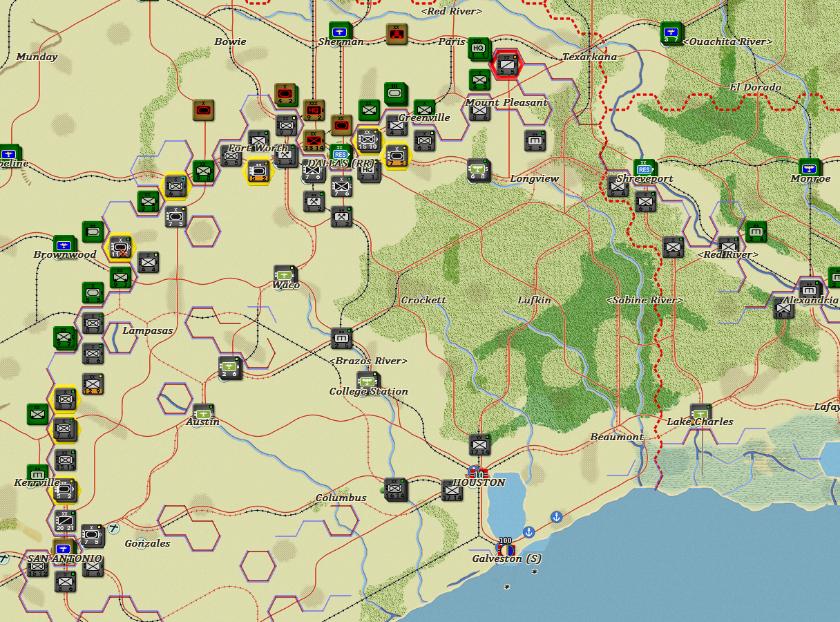Select the air unit at College Station
This screenshot has height=622, width=840.
click(367, 381)
